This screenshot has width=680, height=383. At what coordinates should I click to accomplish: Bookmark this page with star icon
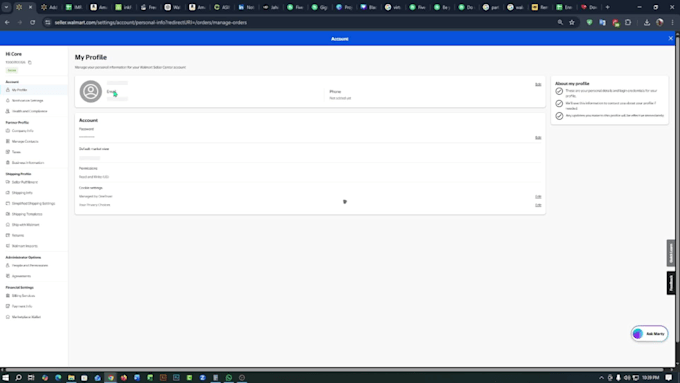click(572, 23)
